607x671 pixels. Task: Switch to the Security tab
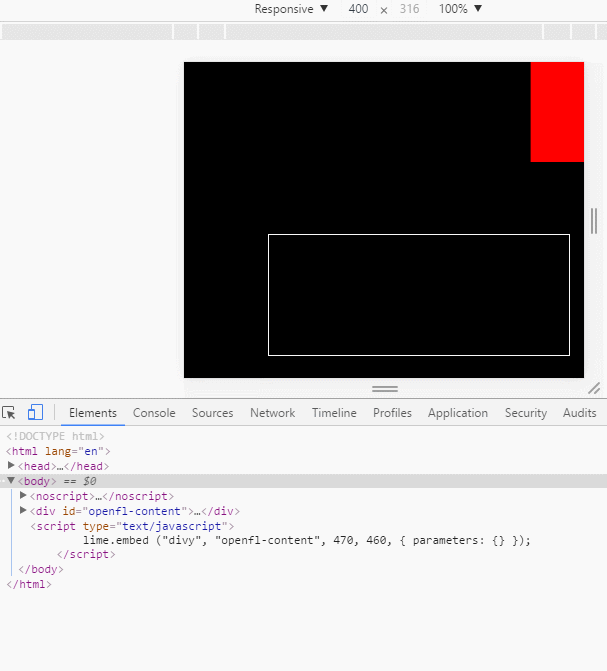[526, 413]
